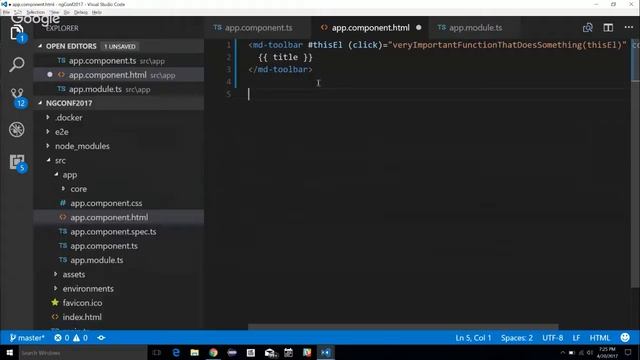Click the Visual Studio Code taskbar icon
This screenshot has width=640, height=360.
click(x=326, y=352)
